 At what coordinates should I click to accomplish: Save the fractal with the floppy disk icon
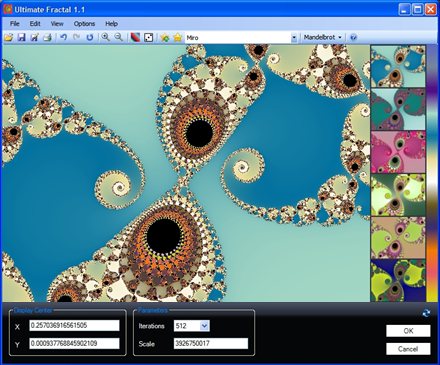click(22, 37)
